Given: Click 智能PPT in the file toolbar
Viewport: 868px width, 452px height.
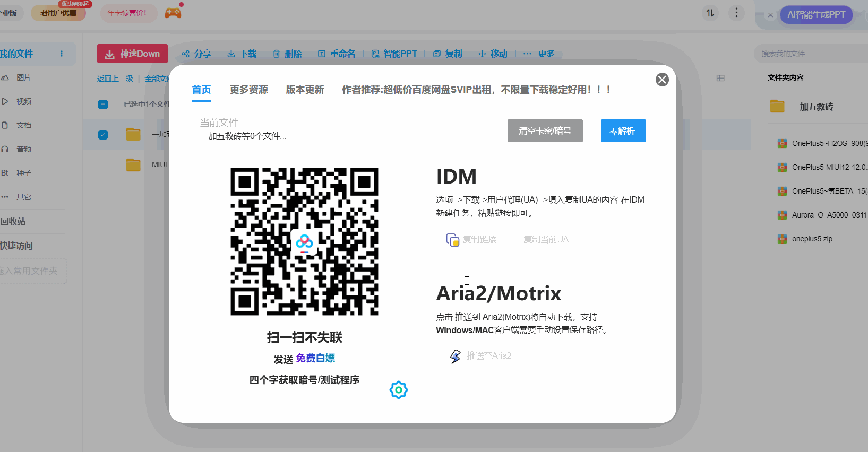Looking at the screenshot, I should pos(394,54).
